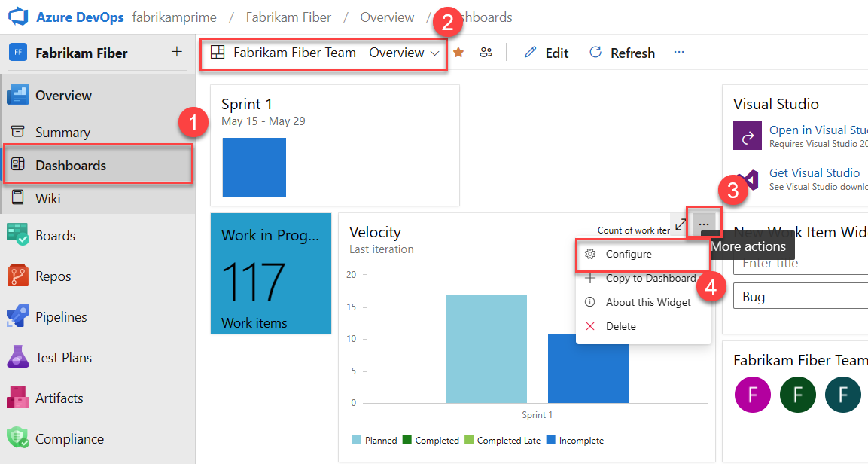Click the Edit button
Screen dimensions: 868x464
point(546,53)
